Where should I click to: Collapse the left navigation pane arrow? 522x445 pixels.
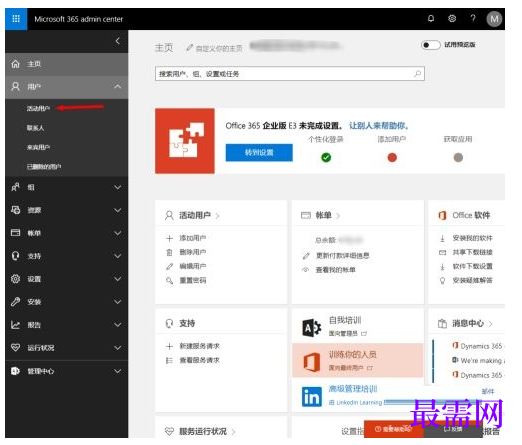pyautogui.click(x=117, y=41)
